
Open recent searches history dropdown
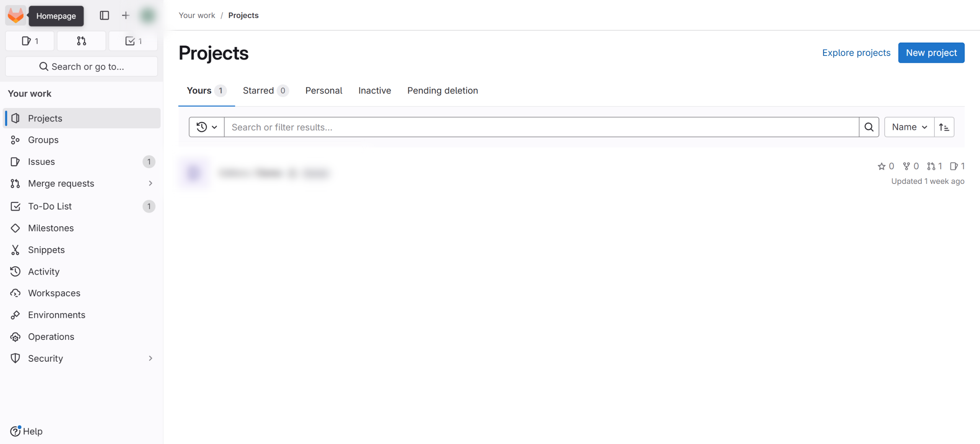coord(207,127)
